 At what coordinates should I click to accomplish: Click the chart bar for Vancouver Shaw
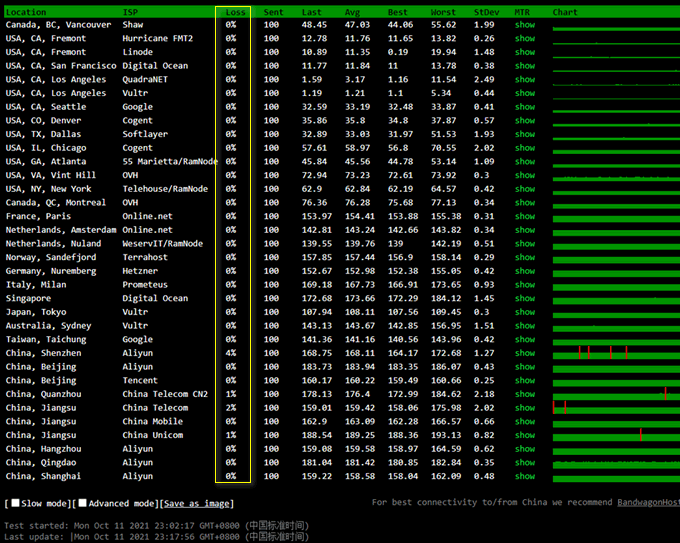coord(612,25)
